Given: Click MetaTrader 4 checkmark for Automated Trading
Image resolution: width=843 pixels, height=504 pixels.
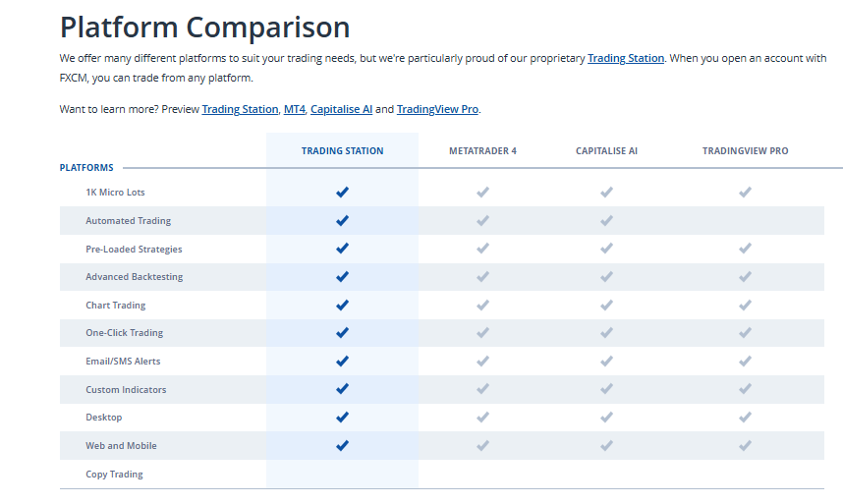Looking at the screenshot, I should [x=482, y=220].
